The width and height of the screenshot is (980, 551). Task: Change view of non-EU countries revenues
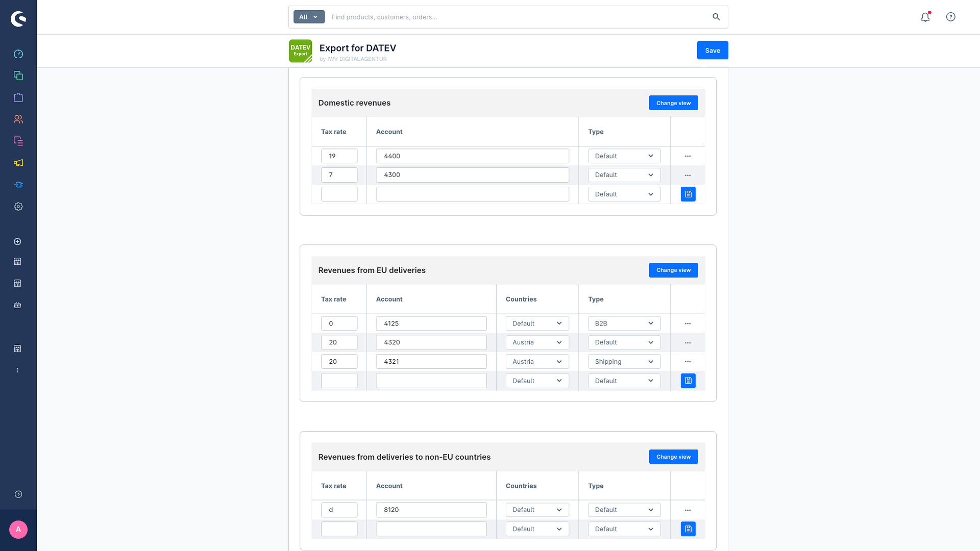pos(673,457)
